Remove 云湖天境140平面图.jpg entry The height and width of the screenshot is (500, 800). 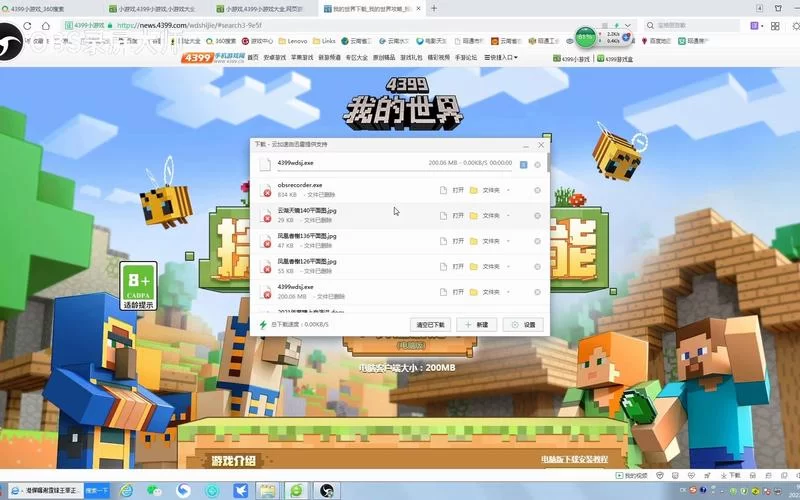[537, 215]
